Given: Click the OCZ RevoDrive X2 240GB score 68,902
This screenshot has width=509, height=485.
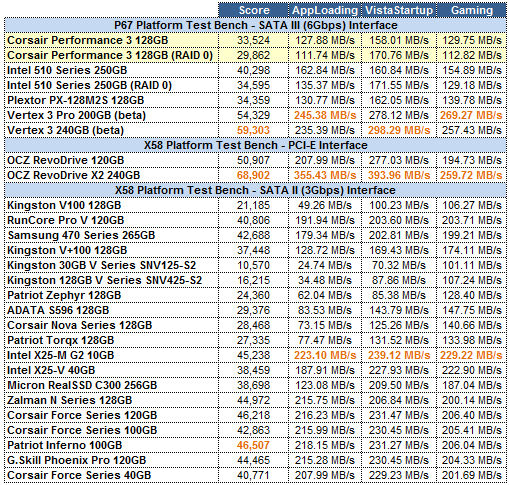Looking at the screenshot, I should point(253,175).
